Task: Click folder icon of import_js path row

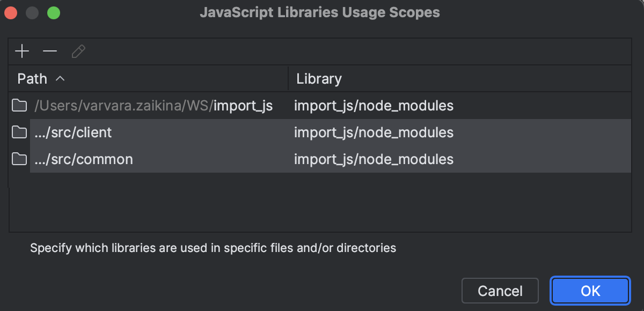Action: pyautogui.click(x=20, y=106)
